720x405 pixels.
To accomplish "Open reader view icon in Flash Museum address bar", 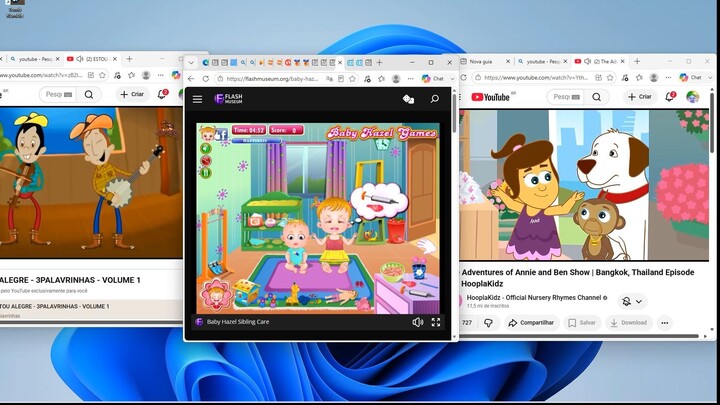I will 341,79.
